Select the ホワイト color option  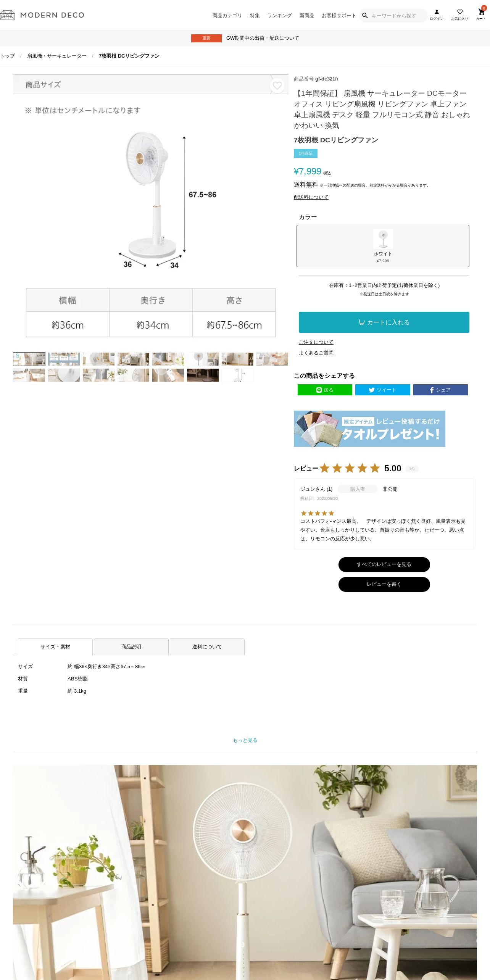click(383, 246)
